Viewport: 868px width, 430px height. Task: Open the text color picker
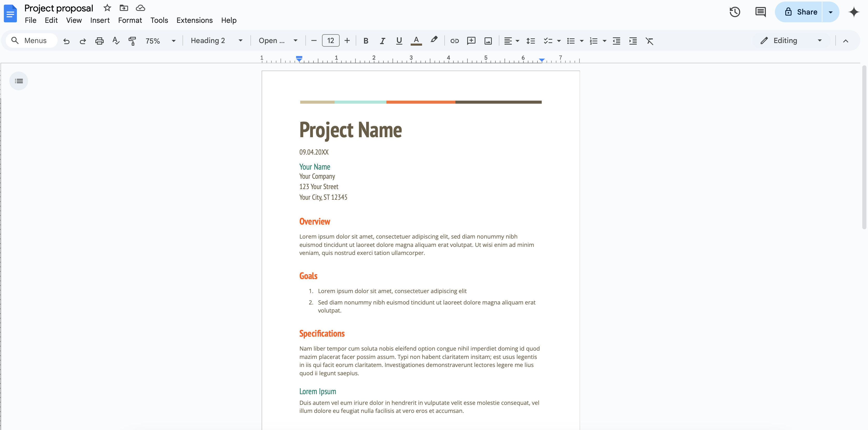416,41
